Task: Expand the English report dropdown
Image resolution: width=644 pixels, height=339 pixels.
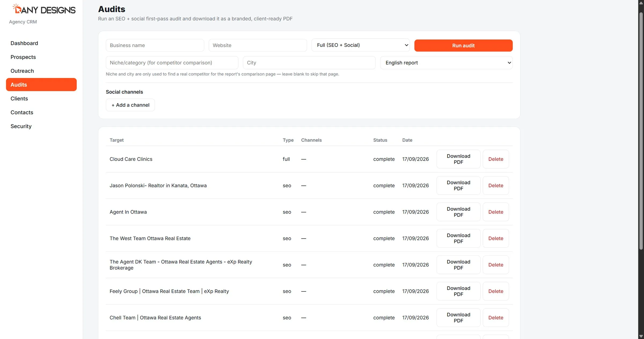Action: (x=447, y=63)
